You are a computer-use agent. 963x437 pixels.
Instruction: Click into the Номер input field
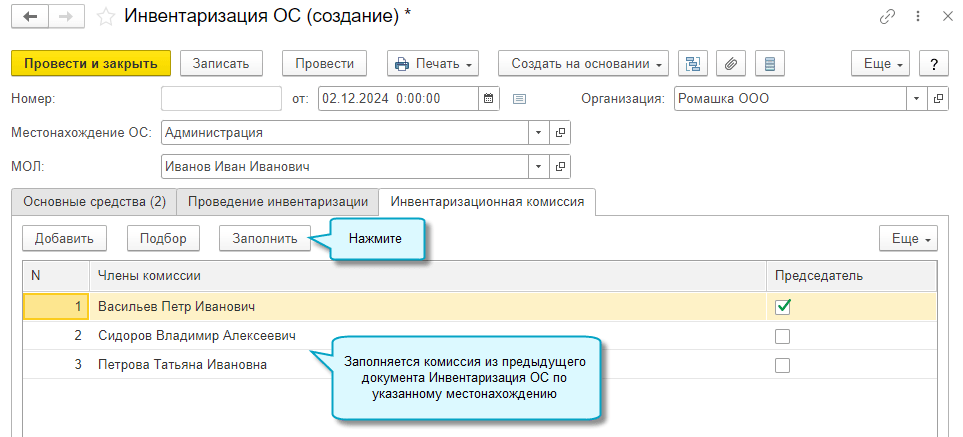point(221,98)
